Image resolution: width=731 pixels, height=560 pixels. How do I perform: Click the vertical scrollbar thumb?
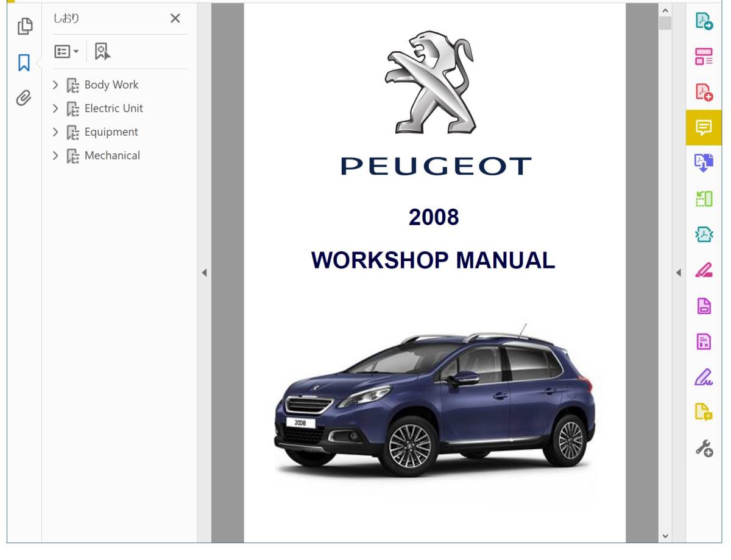click(665, 24)
